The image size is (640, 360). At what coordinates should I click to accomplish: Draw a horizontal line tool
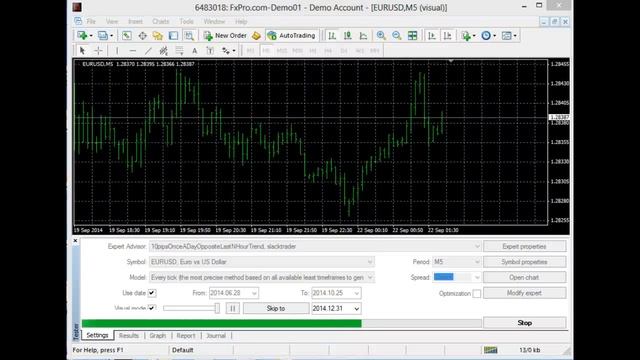click(132, 51)
